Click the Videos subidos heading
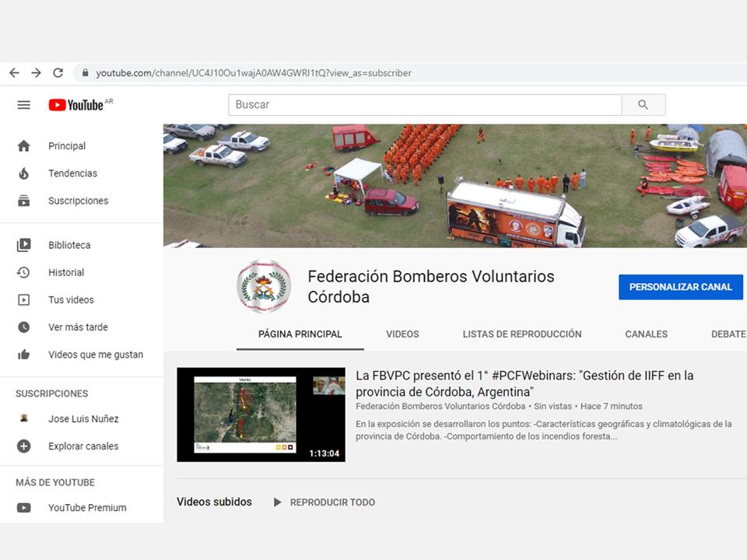 (x=214, y=502)
